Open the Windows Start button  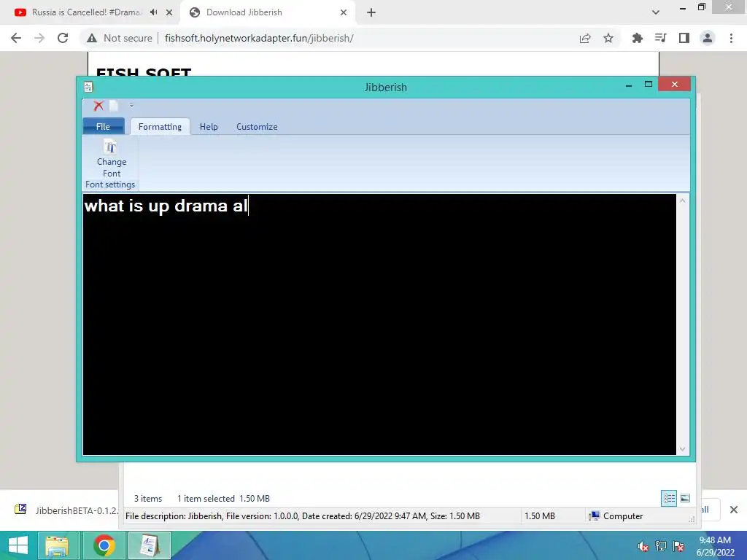coord(18,545)
